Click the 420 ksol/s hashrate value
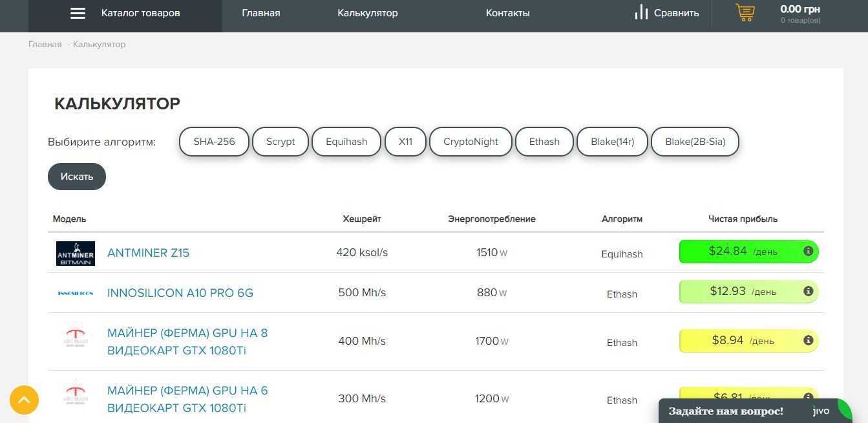This screenshot has width=868, height=423. coord(362,252)
